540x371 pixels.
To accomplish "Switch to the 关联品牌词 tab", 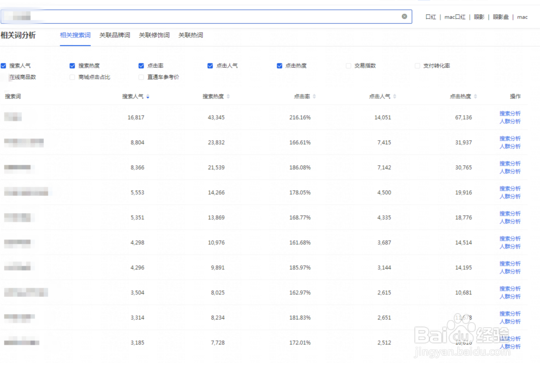I will point(115,35).
